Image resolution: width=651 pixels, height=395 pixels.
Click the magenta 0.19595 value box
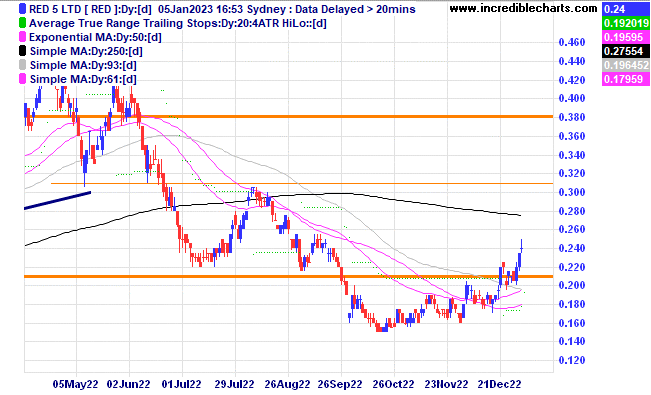[x=626, y=37]
